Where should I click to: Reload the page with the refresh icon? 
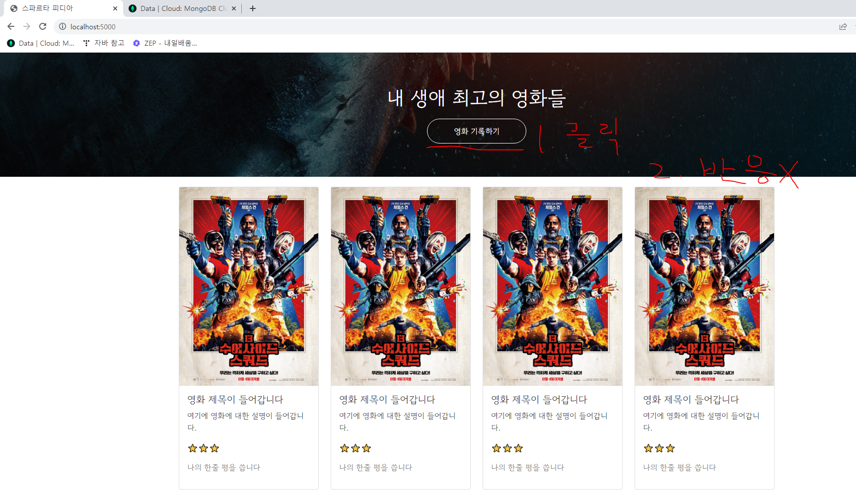(43, 26)
